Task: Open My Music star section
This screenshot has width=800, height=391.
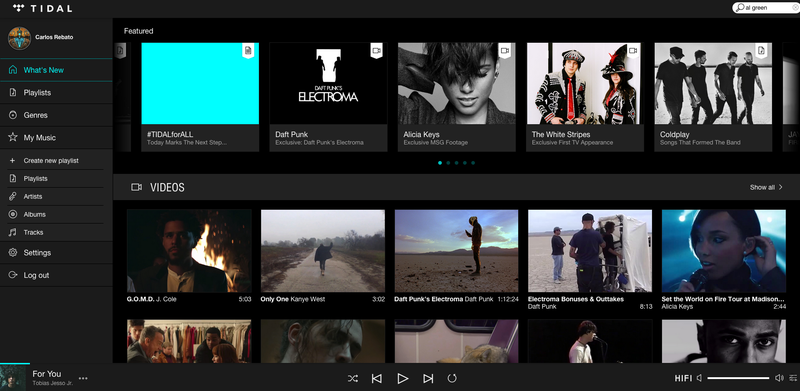Action: (x=56, y=137)
